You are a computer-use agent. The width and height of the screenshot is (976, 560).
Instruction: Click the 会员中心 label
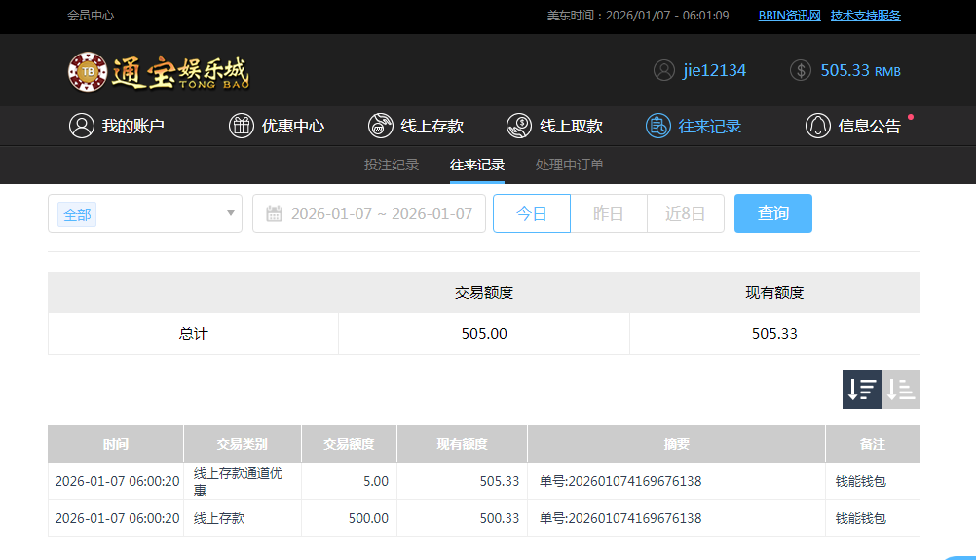91,16
